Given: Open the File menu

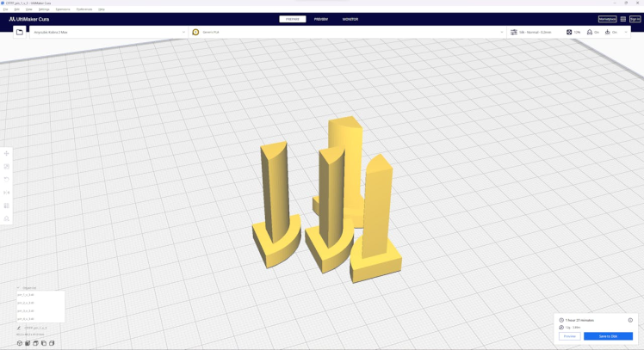Looking at the screenshot, I should [5, 9].
